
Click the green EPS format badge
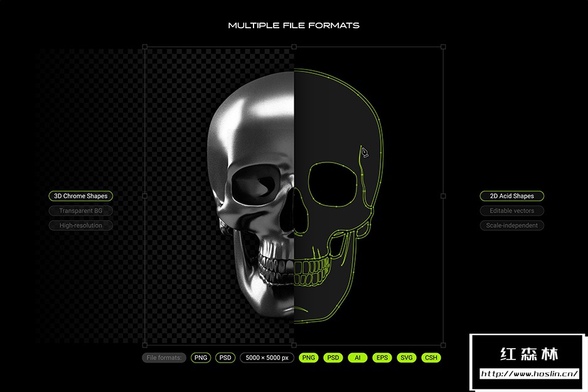pyautogui.click(x=382, y=358)
